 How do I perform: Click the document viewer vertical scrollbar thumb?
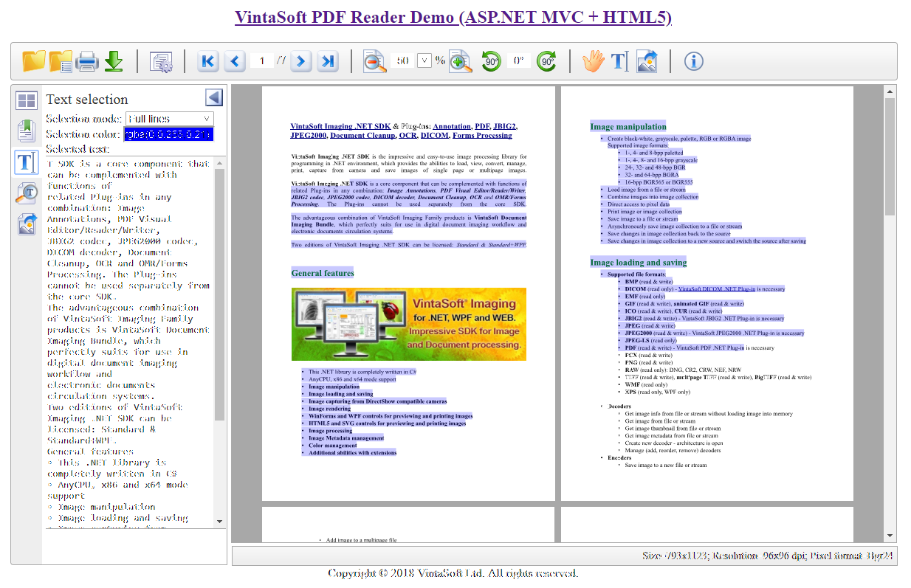pyautogui.click(x=890, y=156)
